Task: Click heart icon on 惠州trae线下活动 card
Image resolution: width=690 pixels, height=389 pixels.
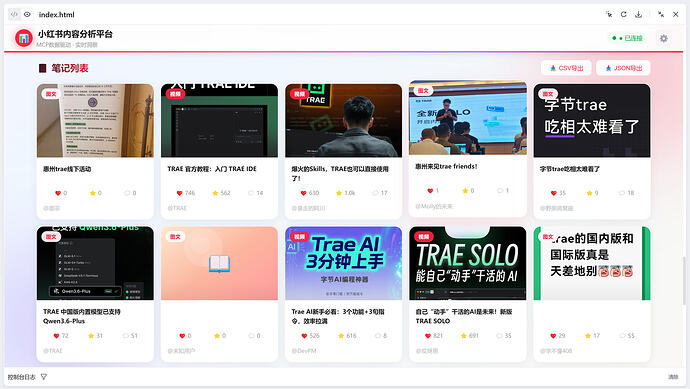Action: point(58,193)
